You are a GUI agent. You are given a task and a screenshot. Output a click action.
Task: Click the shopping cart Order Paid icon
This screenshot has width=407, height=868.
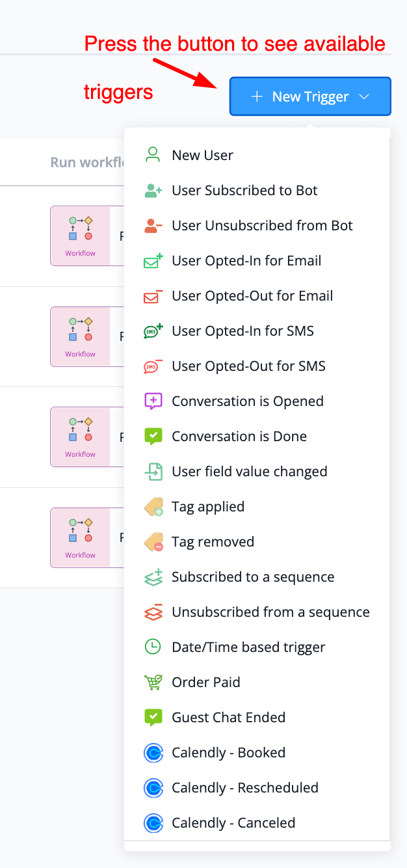click(153, 683)
